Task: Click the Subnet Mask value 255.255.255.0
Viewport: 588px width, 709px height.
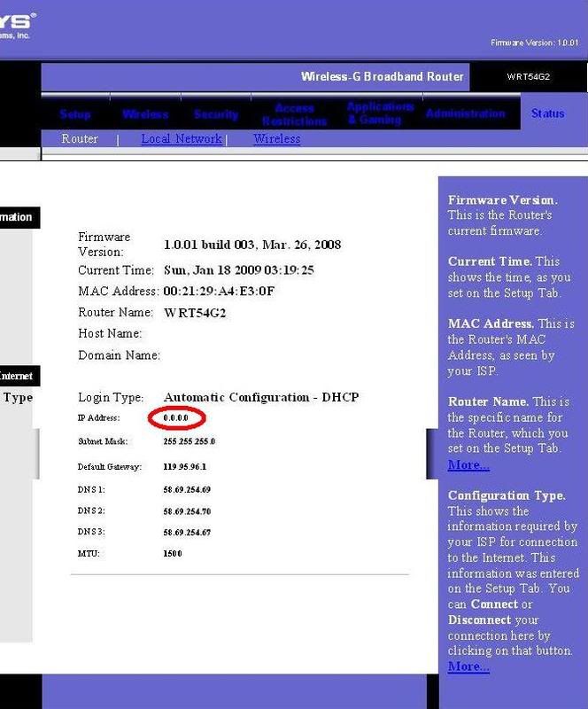Action: [x=190, y=441]
